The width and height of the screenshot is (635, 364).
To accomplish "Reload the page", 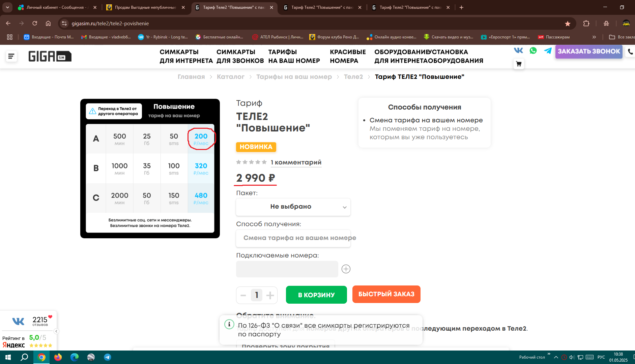I will (x=35, y=23).
